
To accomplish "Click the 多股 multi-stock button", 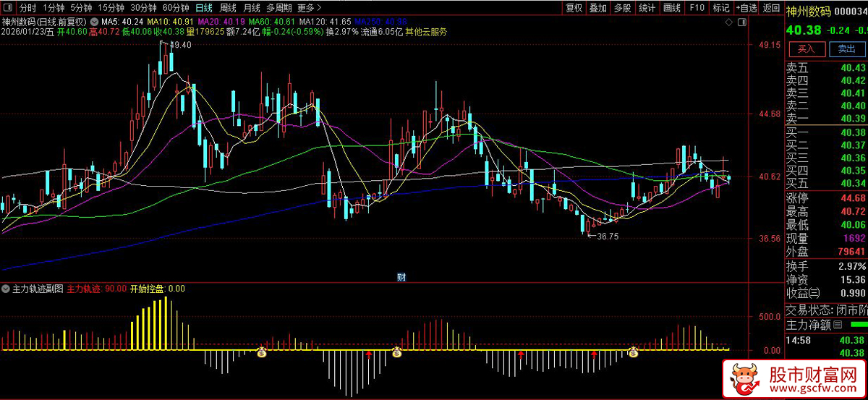I will pyautogui.click(x=622, y=8).
